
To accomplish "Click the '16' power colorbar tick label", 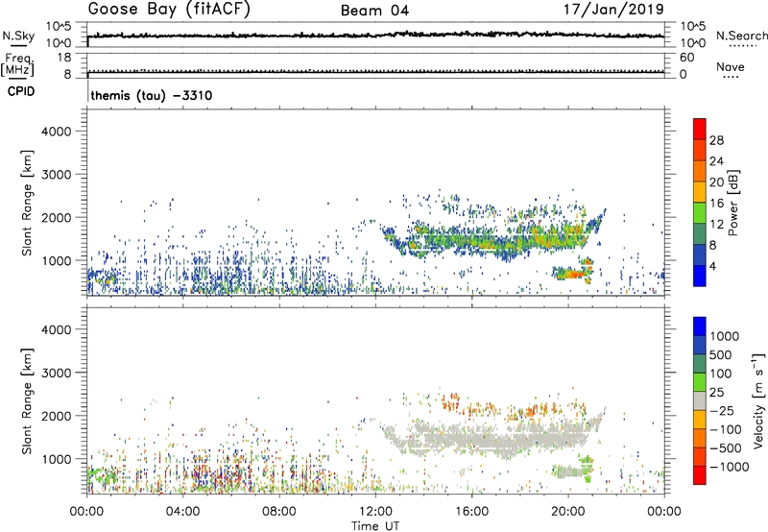I will [x=716, y=204].
